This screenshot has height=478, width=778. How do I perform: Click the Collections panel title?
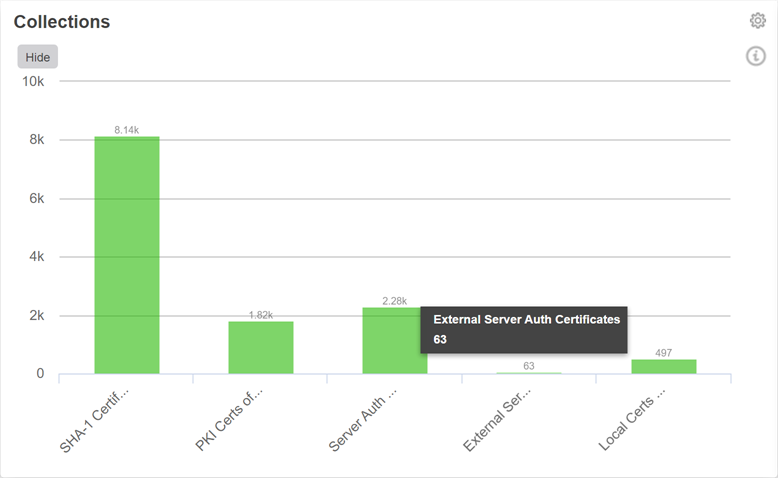[62, 22]
